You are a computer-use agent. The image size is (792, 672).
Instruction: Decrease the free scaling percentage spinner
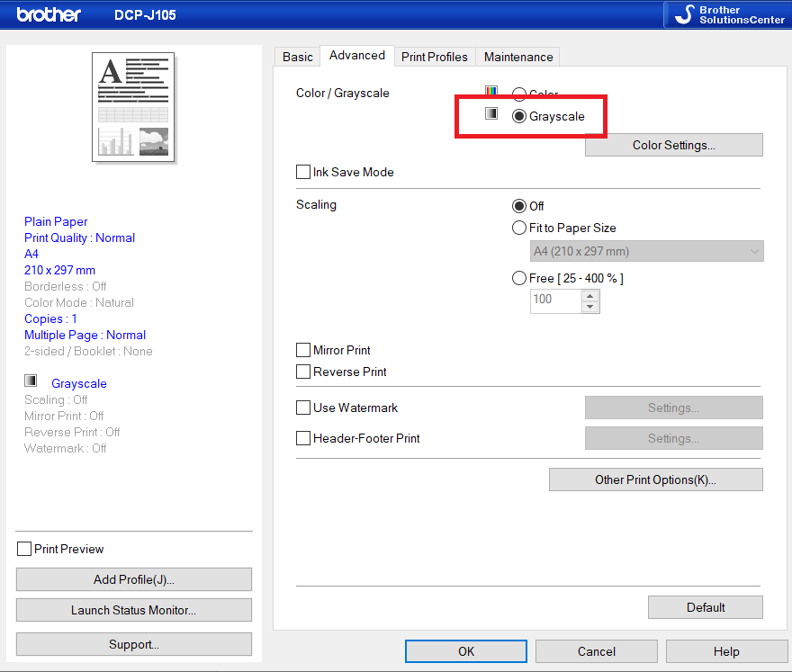pos(590,306)
